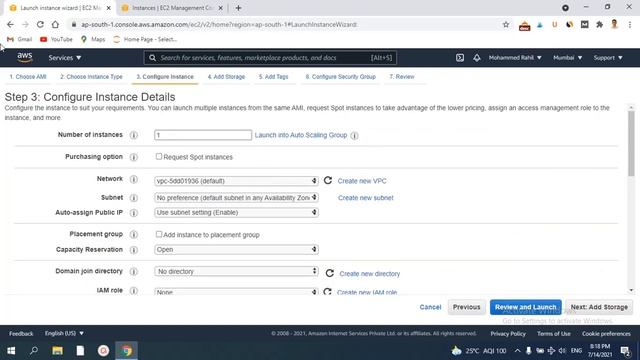Click Next: Add Storage button
This screenshot has width=640, height=360.
coord(599,307)
